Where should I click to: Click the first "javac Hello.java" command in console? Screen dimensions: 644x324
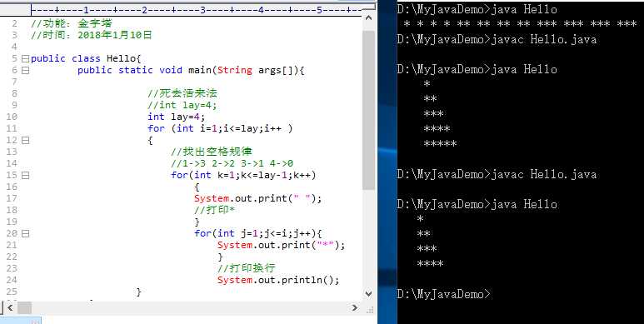543,39
